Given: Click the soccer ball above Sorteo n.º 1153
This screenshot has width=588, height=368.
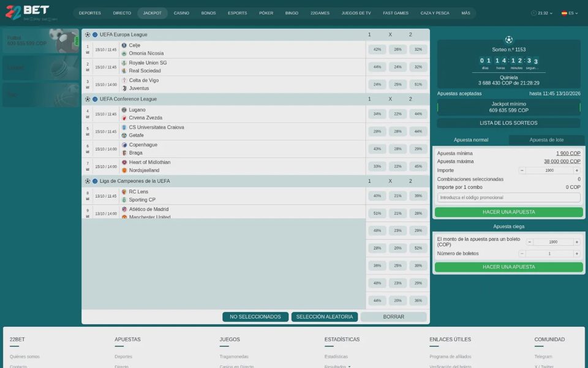Looking at the screenshot, I should [x=508, y=39].
